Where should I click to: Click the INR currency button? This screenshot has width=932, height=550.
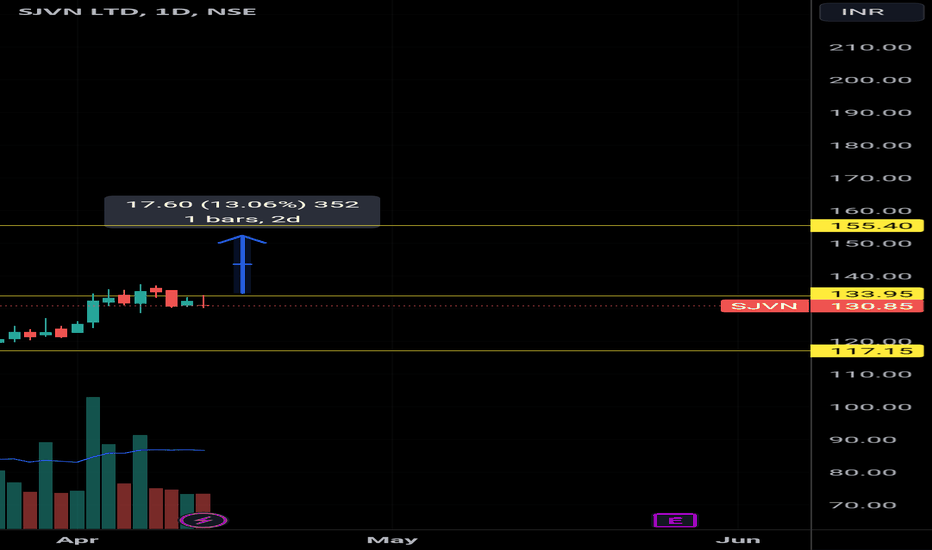(x=871, y=12)
